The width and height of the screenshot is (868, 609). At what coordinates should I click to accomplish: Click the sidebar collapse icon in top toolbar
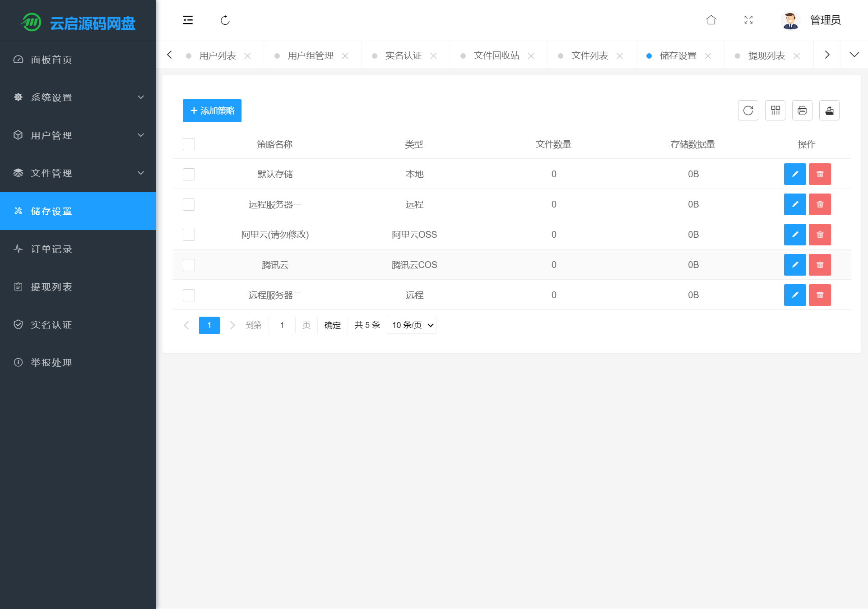click(188, 20)
